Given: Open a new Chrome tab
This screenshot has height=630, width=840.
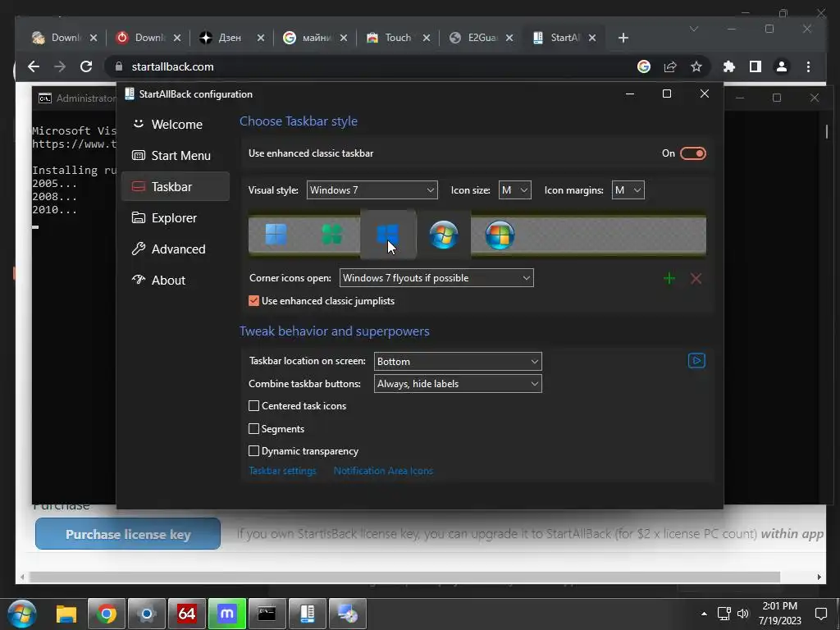Looking at the screenshot, I should 623,38.
